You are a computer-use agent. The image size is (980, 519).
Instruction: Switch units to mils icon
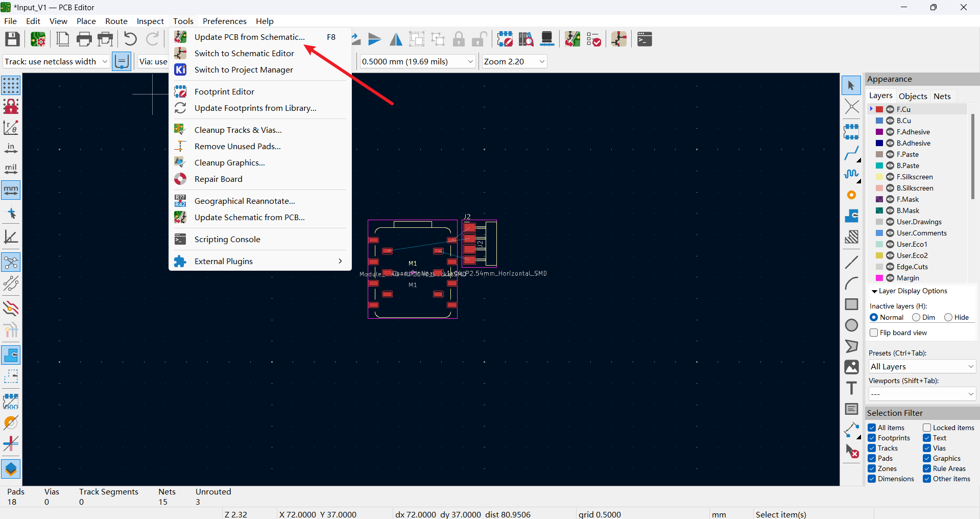pos(11,169)
